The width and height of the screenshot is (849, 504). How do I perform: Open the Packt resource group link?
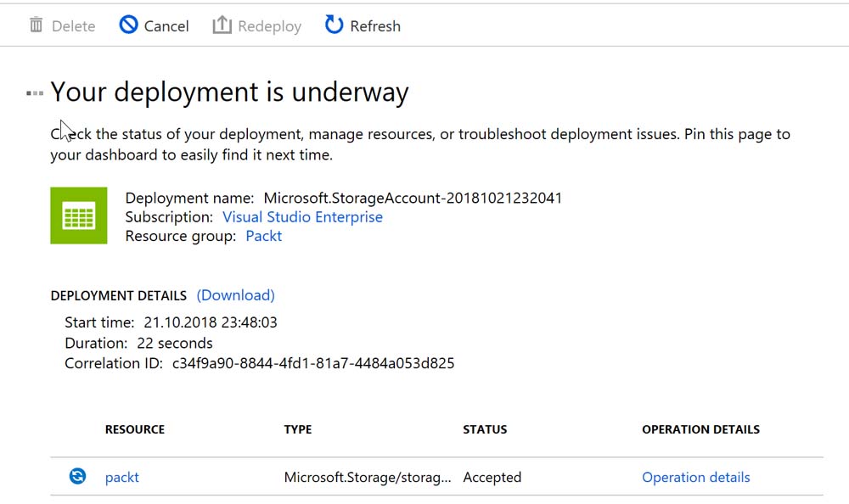pyautogui.click(x=263, y=236)
